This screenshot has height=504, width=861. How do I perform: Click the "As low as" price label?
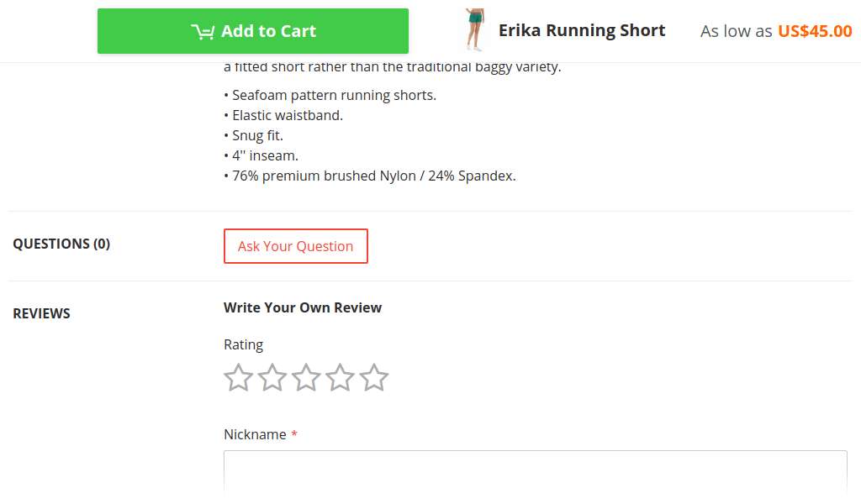coord(736,31)
